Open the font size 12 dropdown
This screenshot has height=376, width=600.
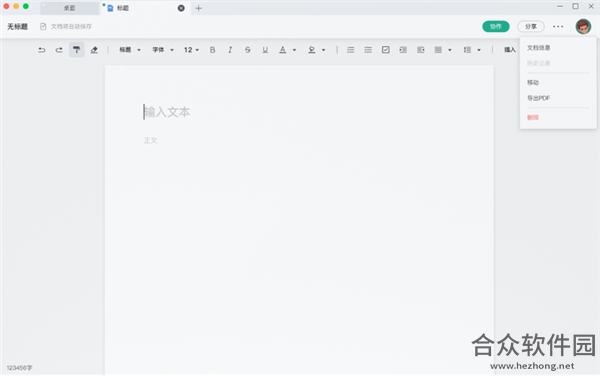point(191,50)
